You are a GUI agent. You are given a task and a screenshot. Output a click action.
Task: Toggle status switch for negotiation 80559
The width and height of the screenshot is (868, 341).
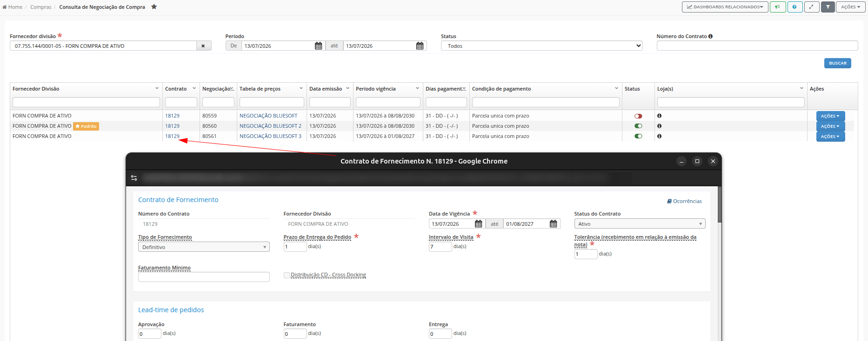(638, 116)
